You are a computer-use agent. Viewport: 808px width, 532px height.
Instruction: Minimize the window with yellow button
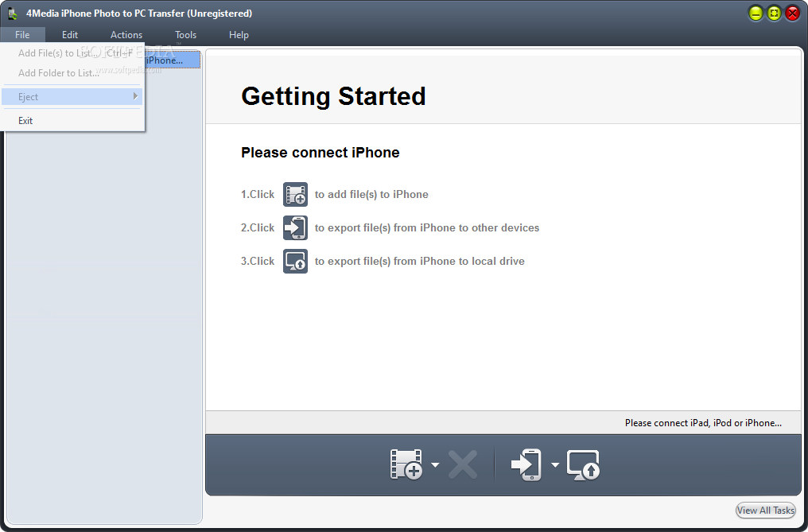coord(756,14)
